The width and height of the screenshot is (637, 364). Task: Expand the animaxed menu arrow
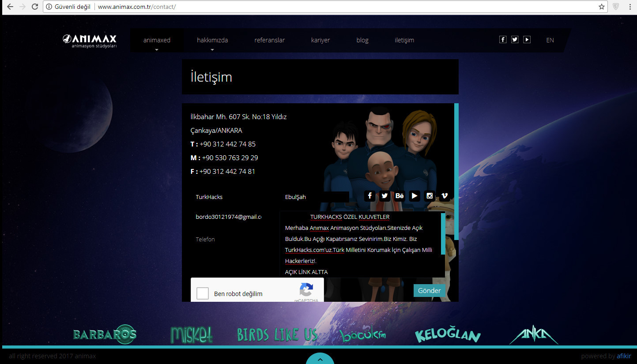pyautogui.click(x=156, y=50)
